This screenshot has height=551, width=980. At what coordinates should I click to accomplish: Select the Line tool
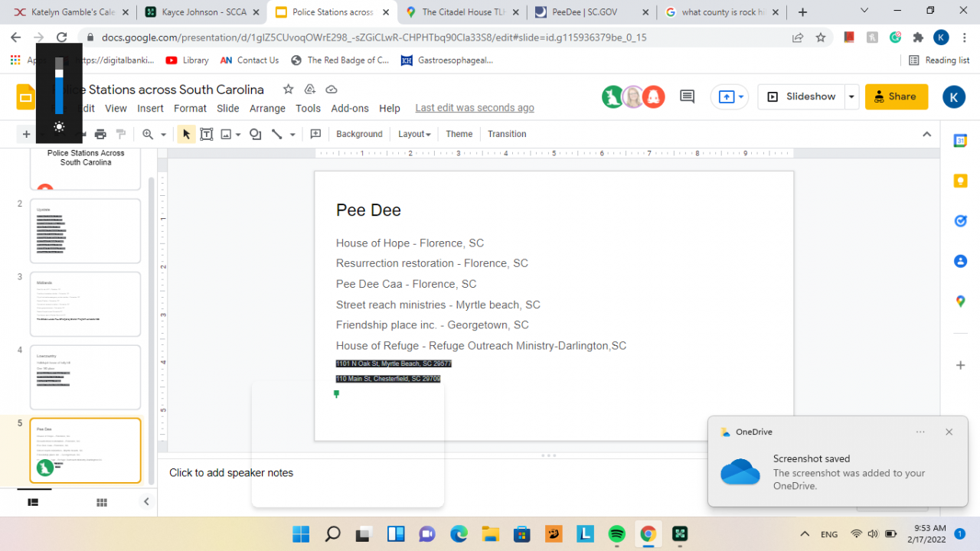coord(277,134)
